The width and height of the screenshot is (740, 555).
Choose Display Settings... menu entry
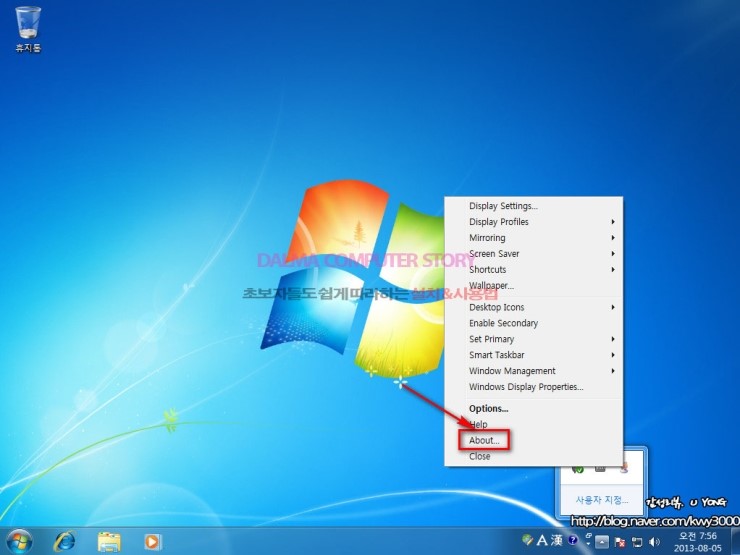coord(503,206)
